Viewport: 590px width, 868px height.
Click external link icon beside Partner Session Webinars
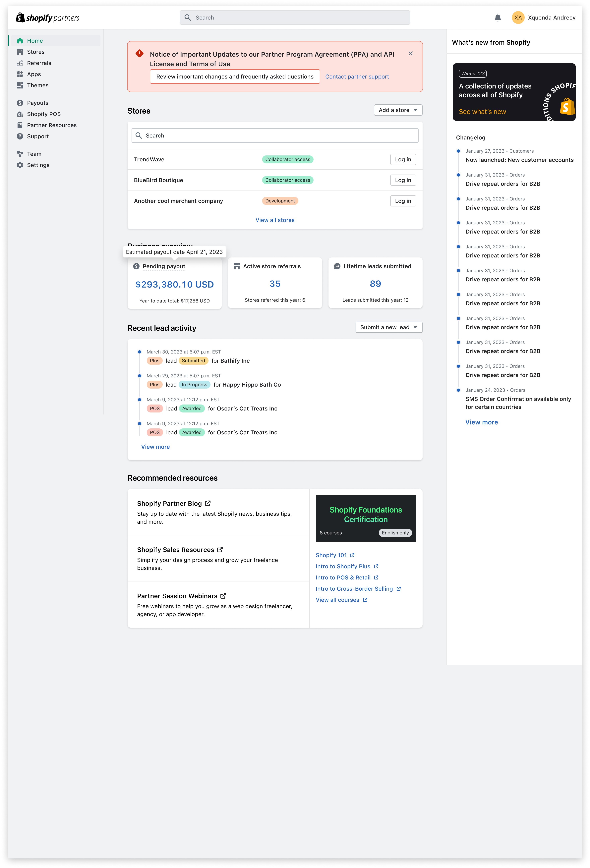pos(223,596)
